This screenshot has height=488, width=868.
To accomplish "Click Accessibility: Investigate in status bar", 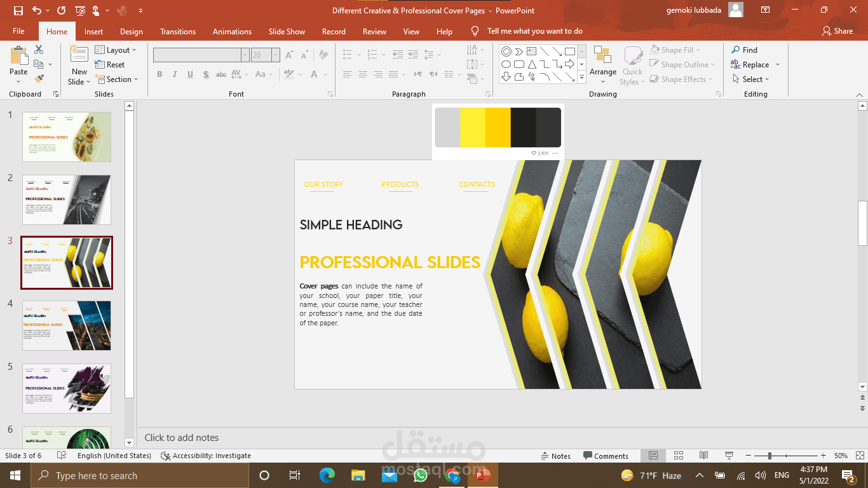I will click(206, 456).
